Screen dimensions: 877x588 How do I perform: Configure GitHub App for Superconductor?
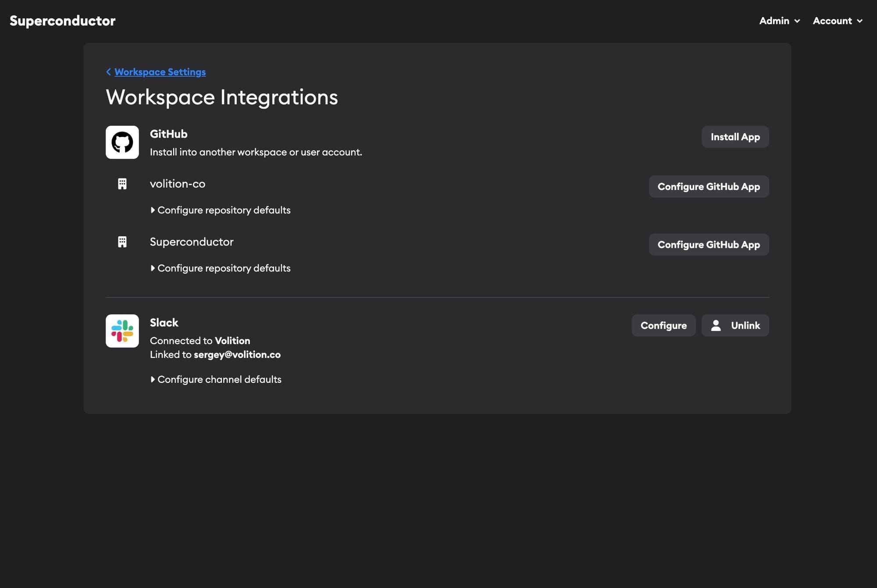coord(708,245)
